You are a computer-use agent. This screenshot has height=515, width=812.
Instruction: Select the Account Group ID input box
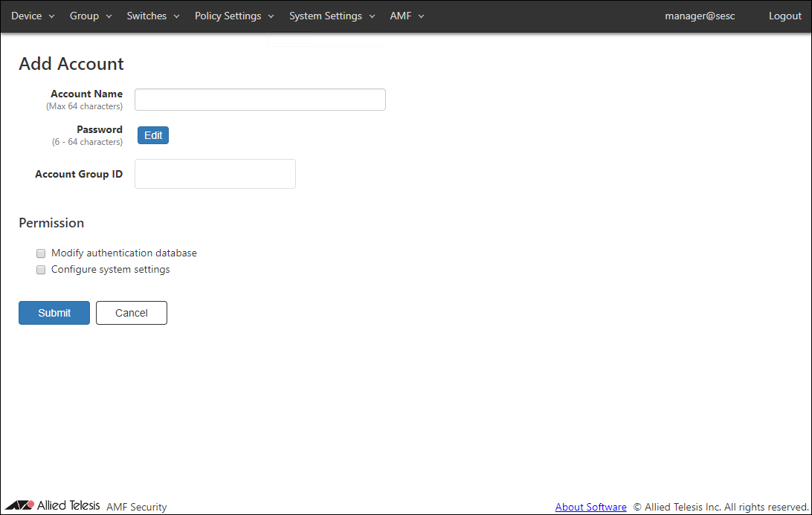click(x=215, y=174)
